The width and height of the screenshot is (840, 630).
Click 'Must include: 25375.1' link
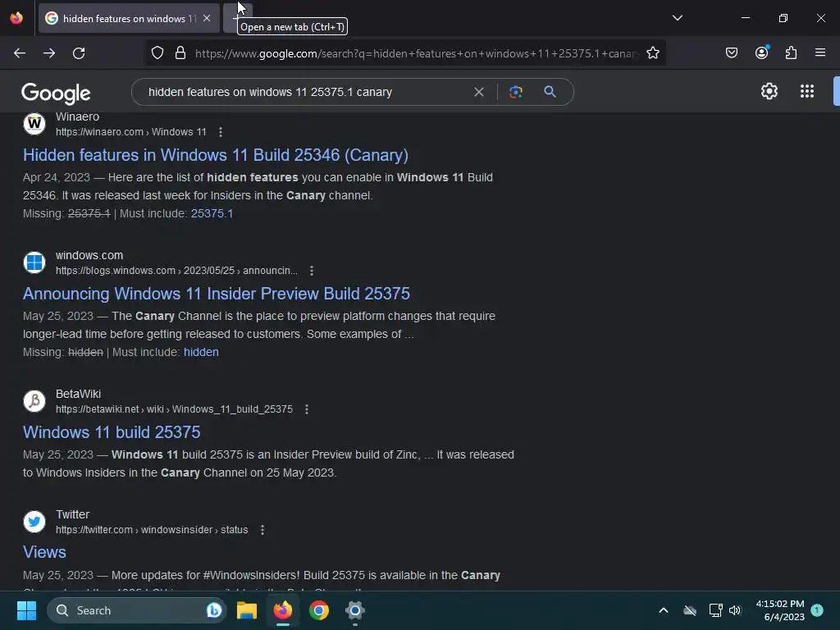212,214
